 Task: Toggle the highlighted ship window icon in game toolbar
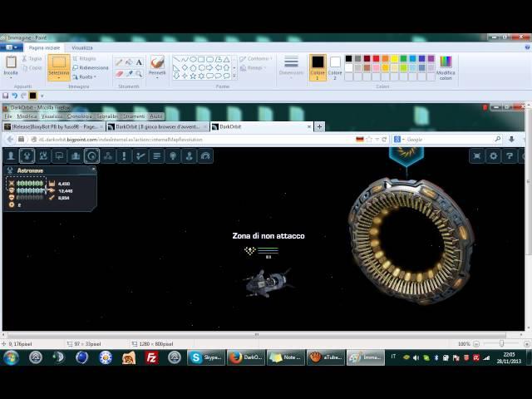tap(27, 155)
